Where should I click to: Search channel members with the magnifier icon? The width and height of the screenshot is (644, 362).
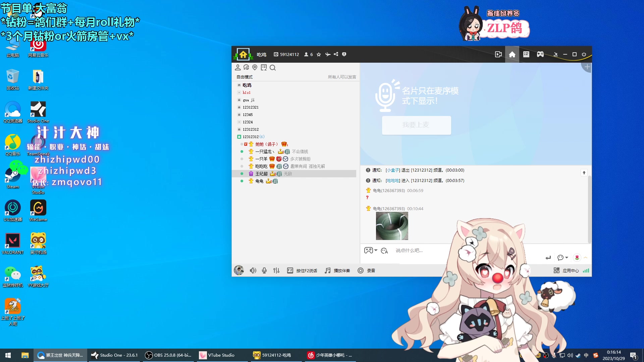click(273, 68)
